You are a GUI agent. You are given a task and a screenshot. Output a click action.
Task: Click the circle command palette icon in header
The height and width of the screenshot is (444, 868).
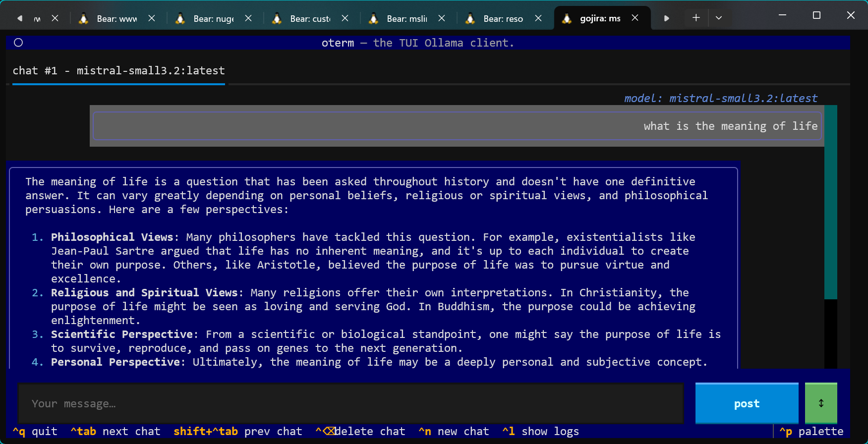[x=18, y=43]
